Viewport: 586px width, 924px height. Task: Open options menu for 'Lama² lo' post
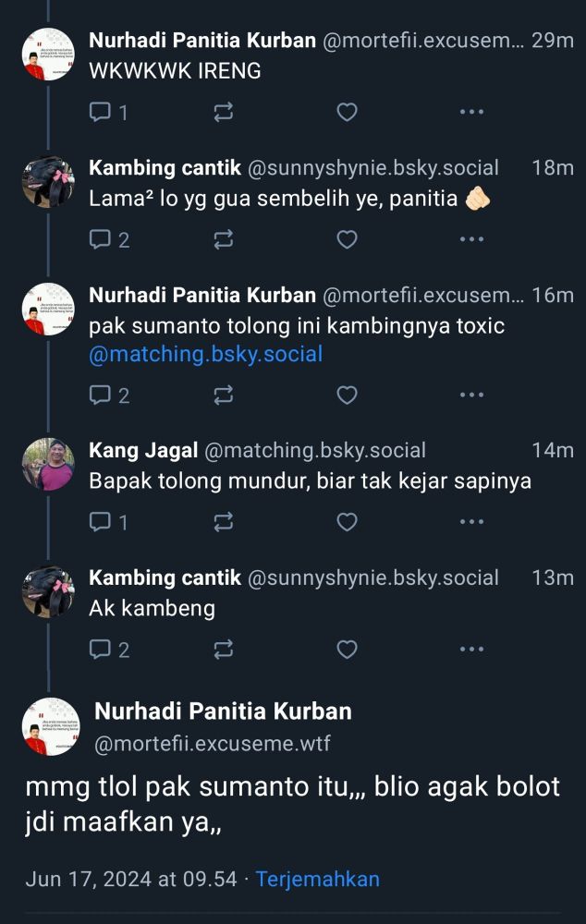click(471, 239)
